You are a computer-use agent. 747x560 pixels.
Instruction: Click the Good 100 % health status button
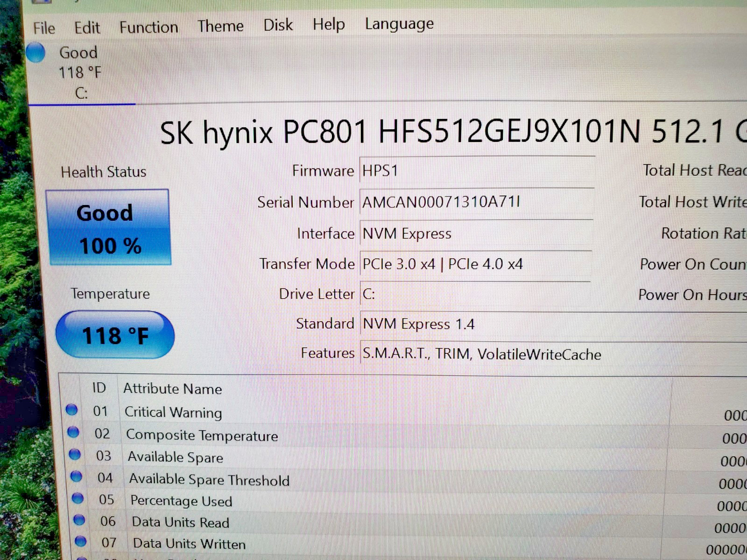tap(108, 228)
